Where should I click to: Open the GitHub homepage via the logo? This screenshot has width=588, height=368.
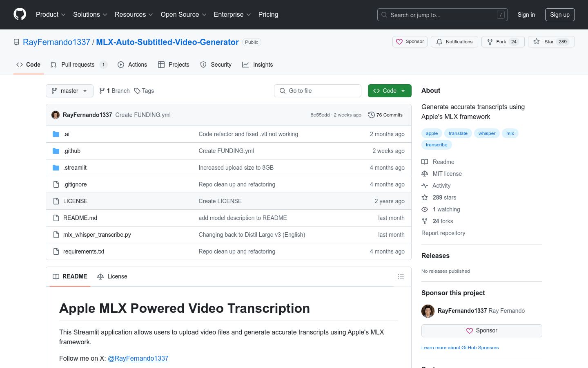(x=20, y=14)
